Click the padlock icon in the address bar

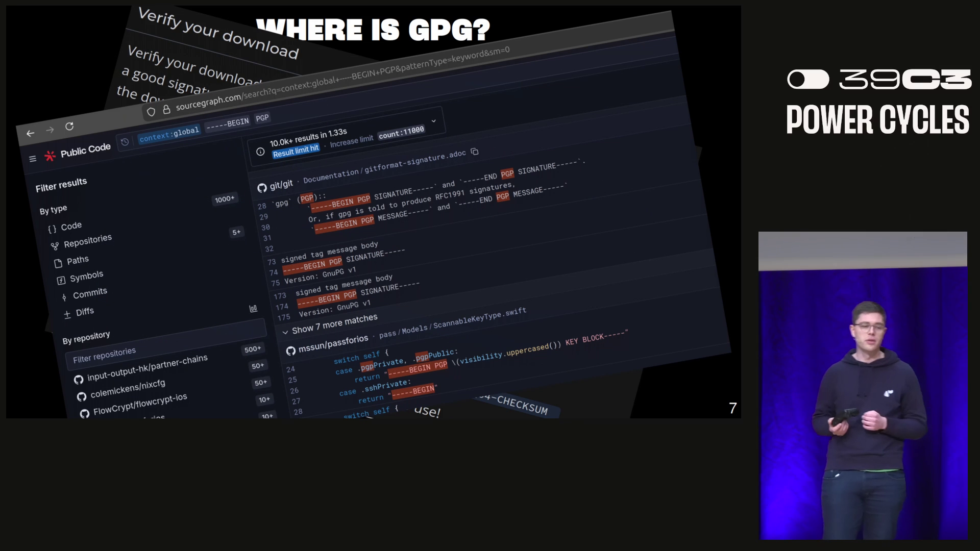pyautogui.click(x=166, y=109)
